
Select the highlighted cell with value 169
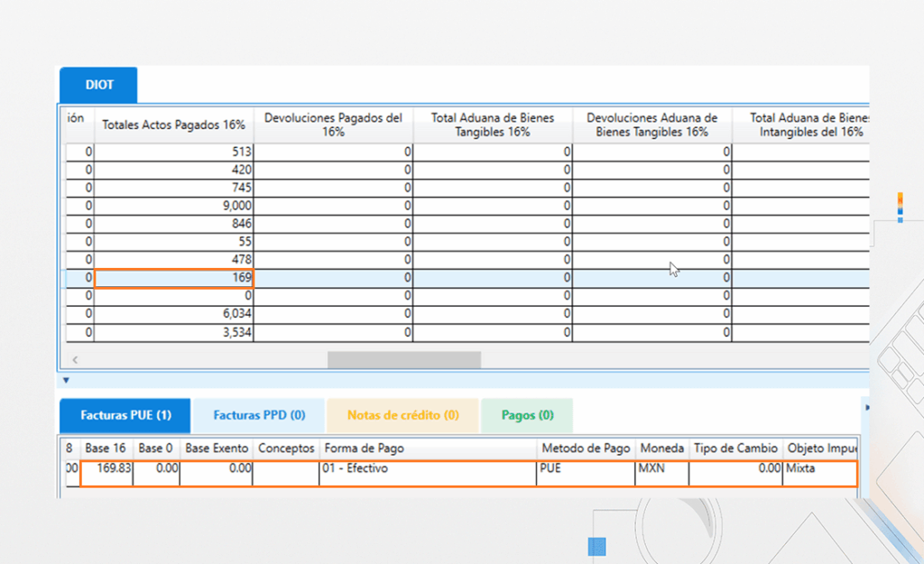[174, 278]
